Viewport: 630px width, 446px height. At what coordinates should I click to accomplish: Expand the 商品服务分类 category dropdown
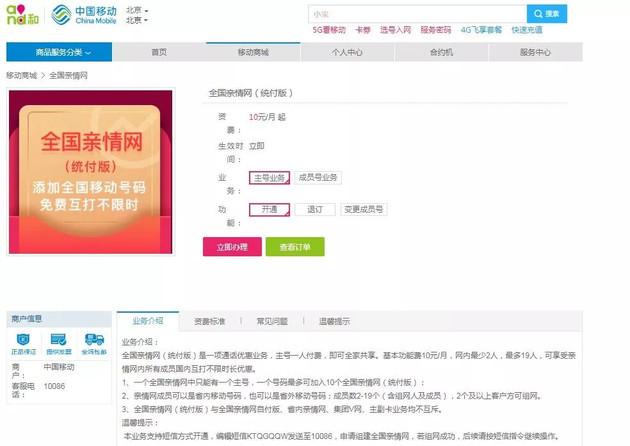coord(59,52)
